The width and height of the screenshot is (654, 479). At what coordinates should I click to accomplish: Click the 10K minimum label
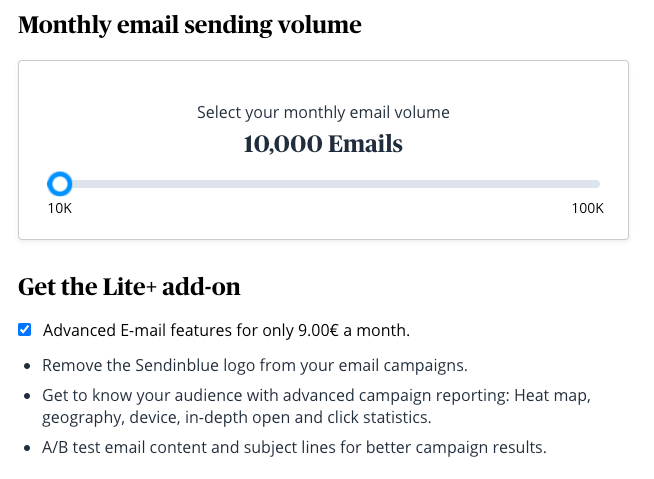60,208
